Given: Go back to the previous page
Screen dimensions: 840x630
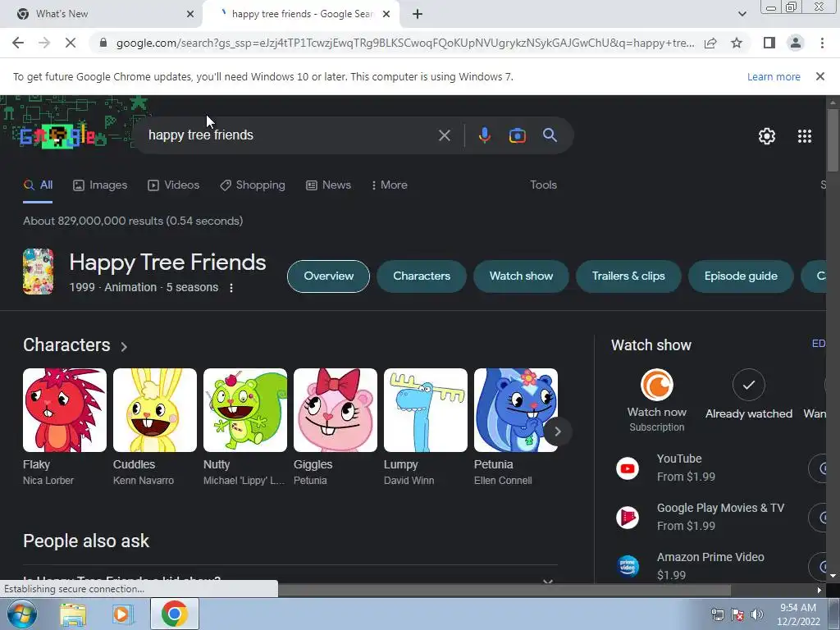Looking at the screenshot, I should click(x=18, y=43).
